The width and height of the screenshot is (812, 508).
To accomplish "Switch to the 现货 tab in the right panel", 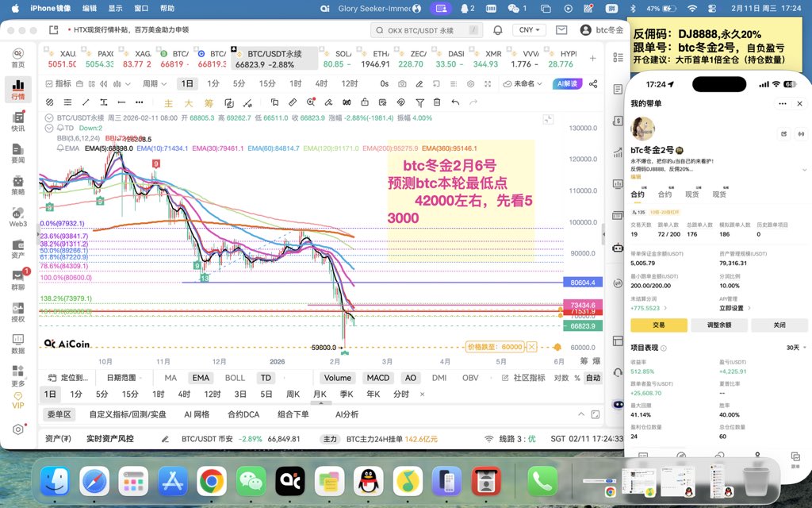I will point(693,194).
